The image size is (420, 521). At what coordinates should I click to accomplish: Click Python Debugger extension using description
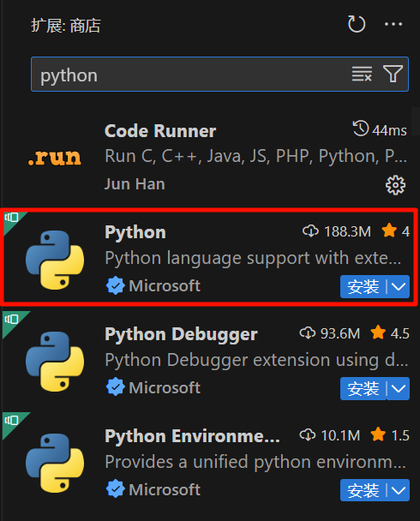[256, 360]
